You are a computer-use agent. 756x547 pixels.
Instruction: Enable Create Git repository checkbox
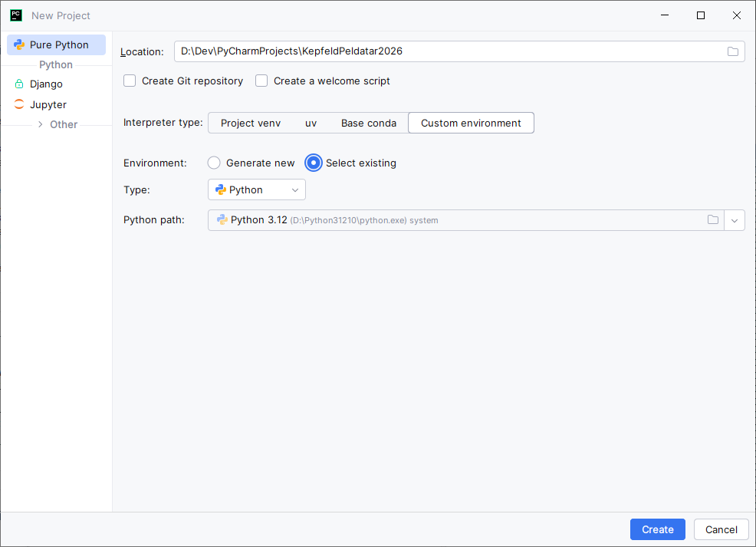[x=130, y=81]
